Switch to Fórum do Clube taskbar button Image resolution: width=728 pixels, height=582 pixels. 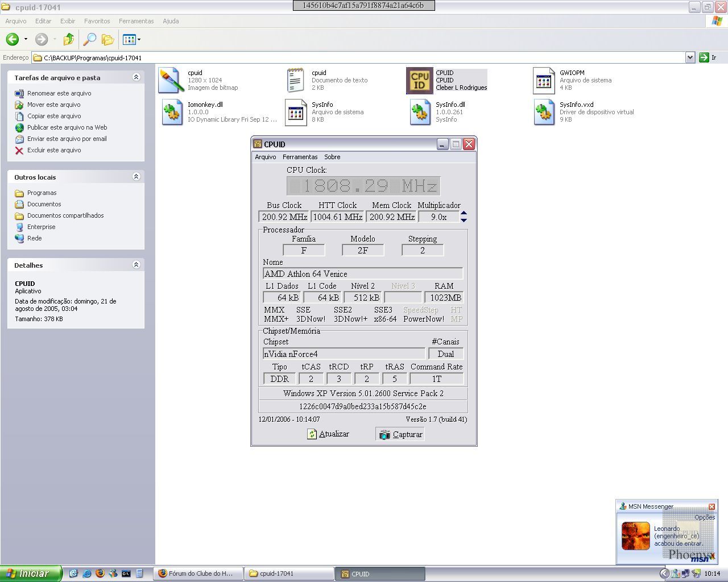[x=198, y=573]
